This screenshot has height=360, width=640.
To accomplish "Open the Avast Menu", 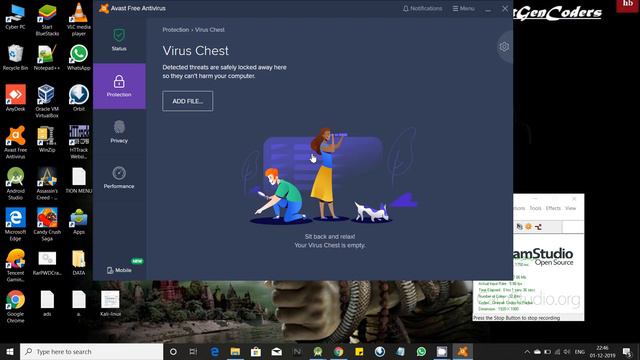I will (463, 8).
